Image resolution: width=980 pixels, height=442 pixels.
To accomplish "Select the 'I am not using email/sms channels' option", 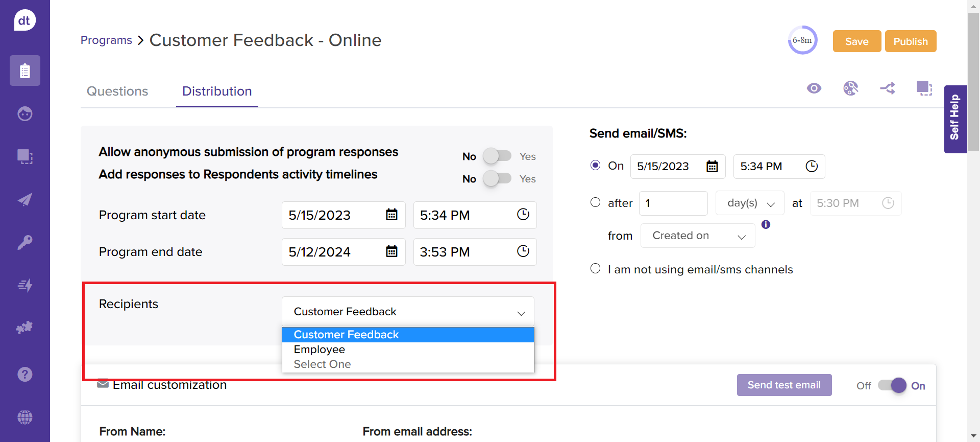I will click(595, 269).
